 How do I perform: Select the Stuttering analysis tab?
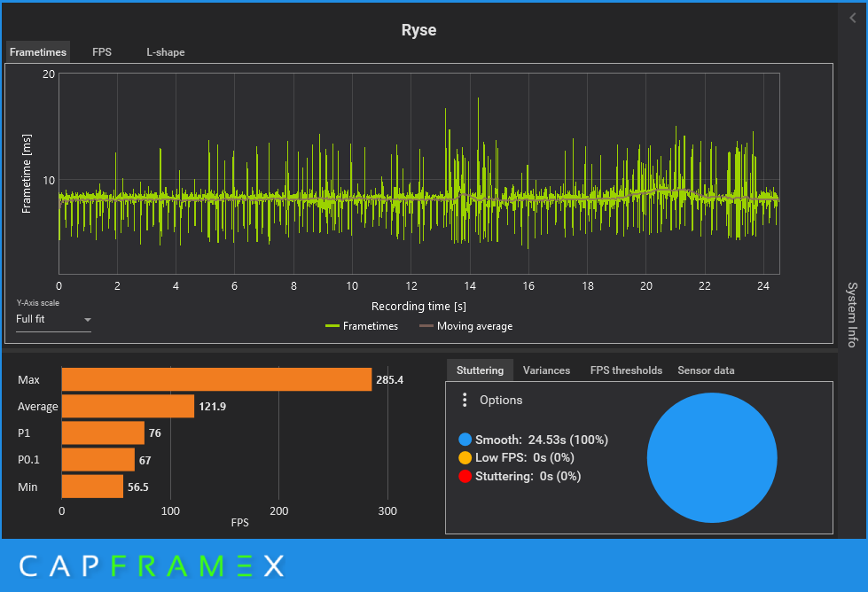click(480, 370)
